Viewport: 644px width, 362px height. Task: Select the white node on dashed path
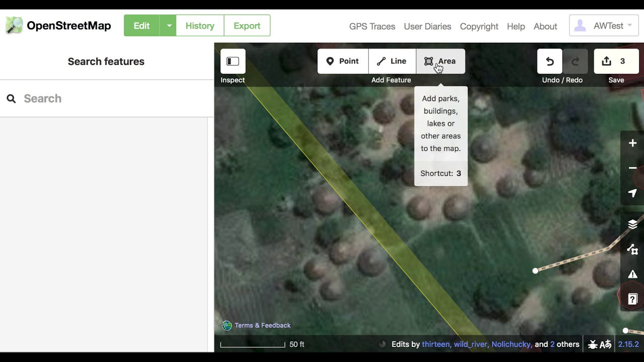point(535,270)
